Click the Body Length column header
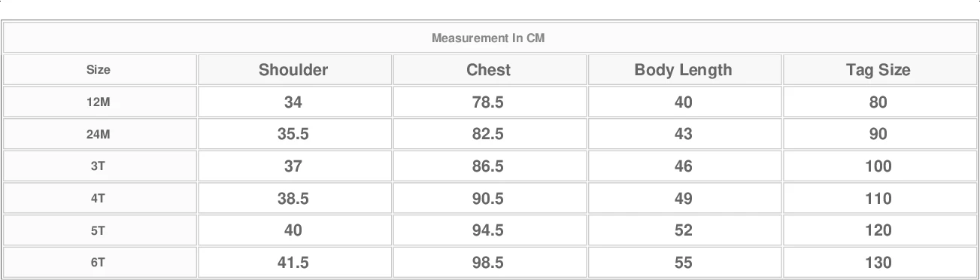 (683, 70)
